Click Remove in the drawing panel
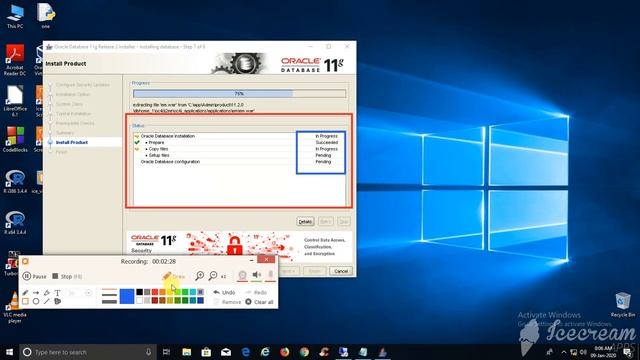 pyautogui.click(x=227, y=302)
